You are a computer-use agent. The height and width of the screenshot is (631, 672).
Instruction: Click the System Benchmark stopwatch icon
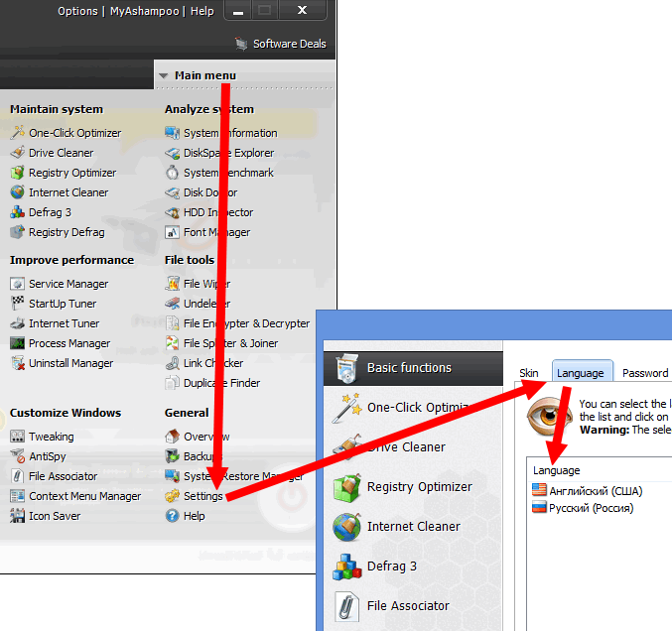point(173,173)
